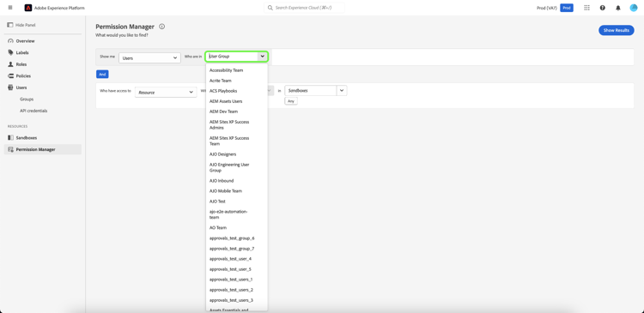Click the Hide Panel icon
The image size is (644, 313).
point(10,25)
